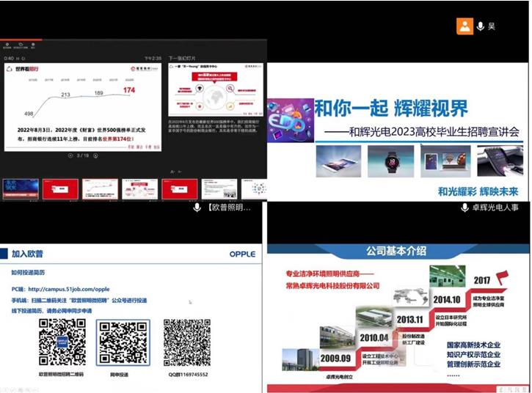Mute the microphone next to 吴
Image resolution: width=532 pixels, height=393 pixels.
pos(481,26)
